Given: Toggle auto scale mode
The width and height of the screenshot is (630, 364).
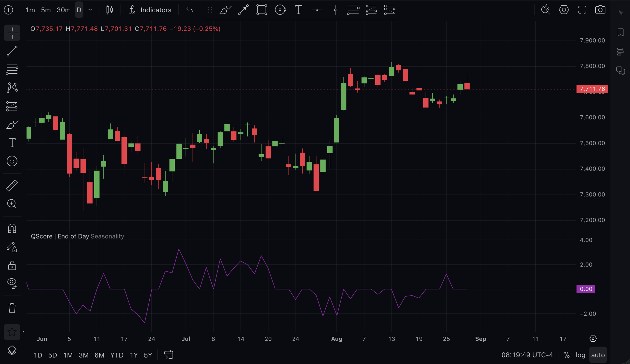Looking at the screenshot, I should [598, 355].
